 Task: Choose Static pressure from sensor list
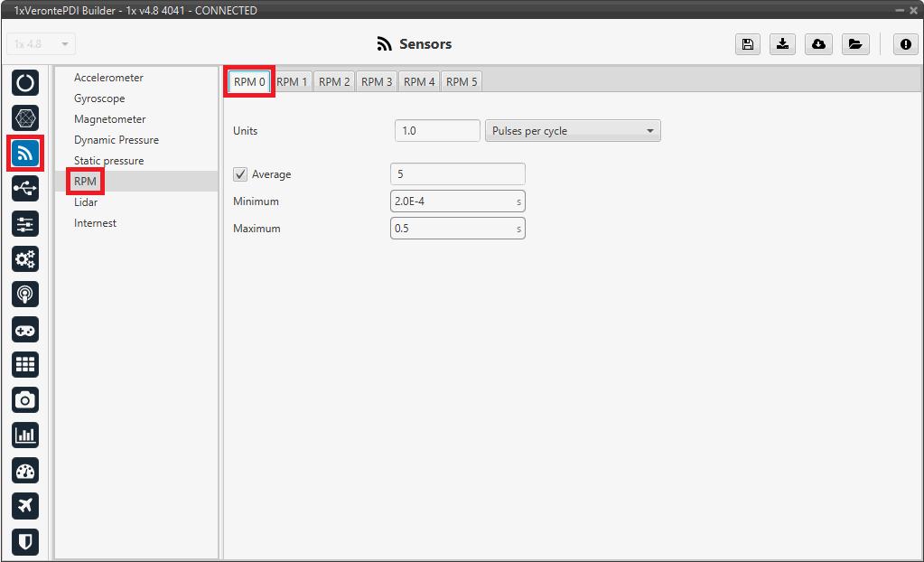(x=108, y=161)
